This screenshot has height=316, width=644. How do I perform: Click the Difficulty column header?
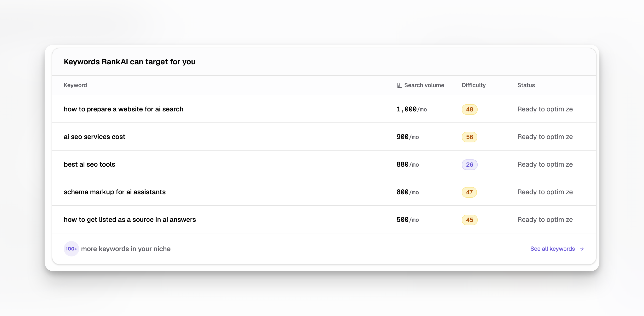pyautogui.click(x=474, y=85)
